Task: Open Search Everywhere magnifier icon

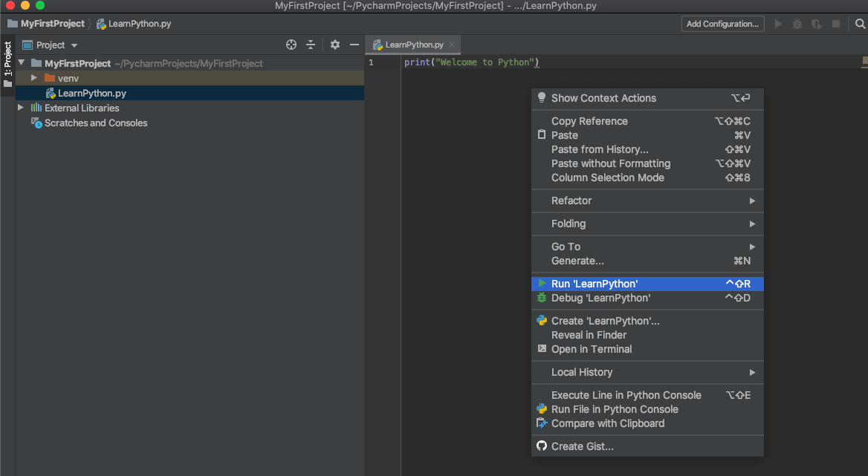Action: (860, 24)
